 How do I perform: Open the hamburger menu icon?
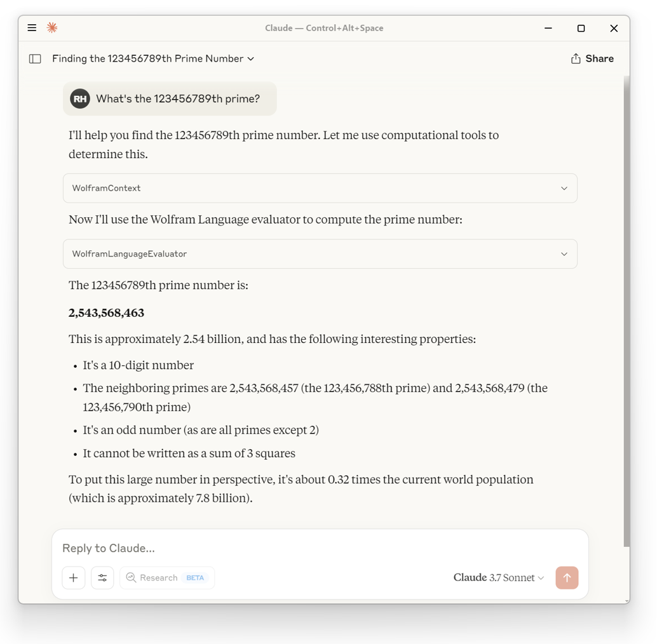32,28
